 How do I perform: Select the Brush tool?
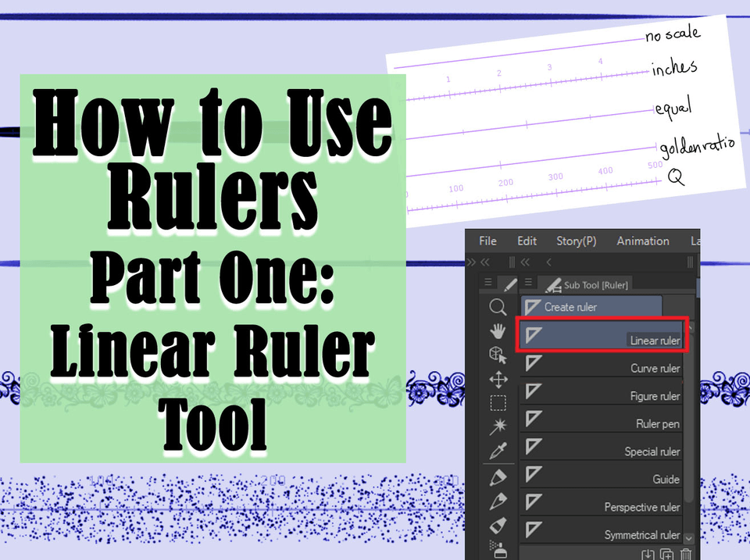pos(498,526)
